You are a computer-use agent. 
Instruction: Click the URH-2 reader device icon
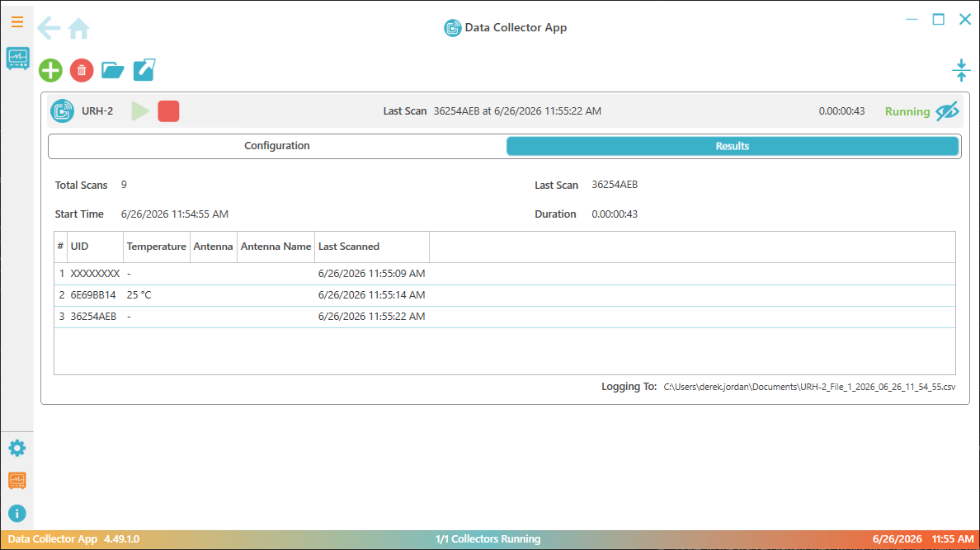pyautogui.click(x=63, y=111)
